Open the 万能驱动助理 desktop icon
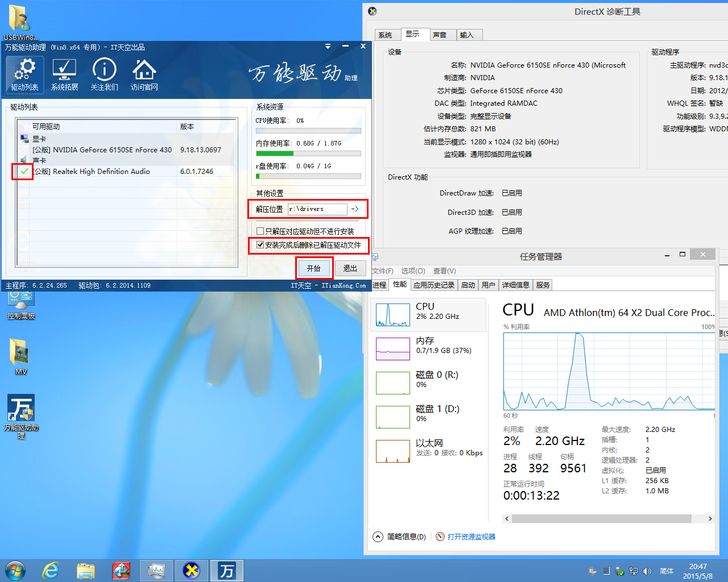Screen dimensions: 728x582 [21, 417]
